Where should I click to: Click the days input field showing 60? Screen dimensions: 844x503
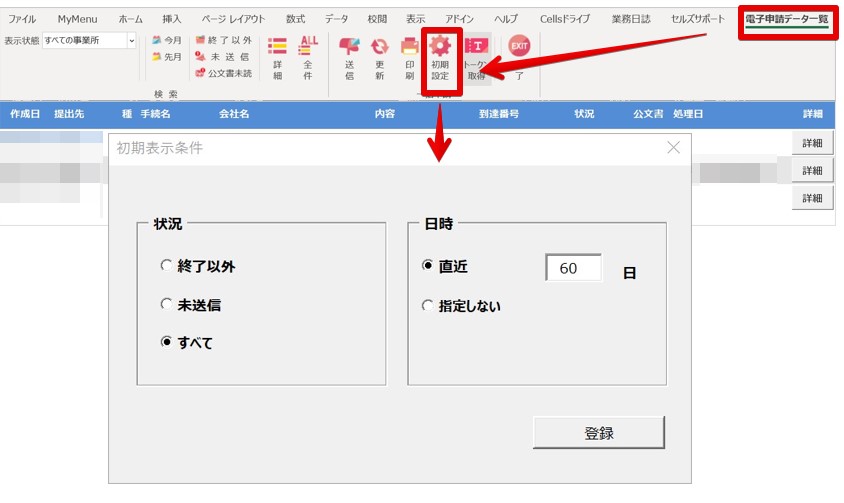(573, 268)
